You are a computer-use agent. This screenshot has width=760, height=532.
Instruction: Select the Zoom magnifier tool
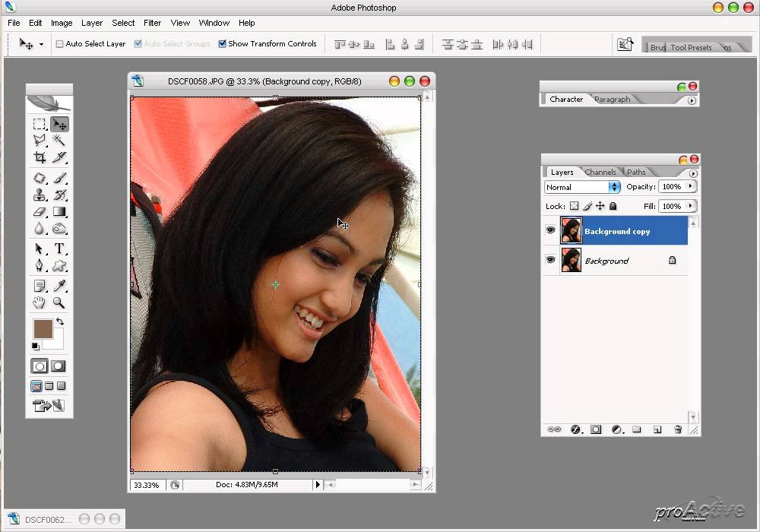(59, 302)
